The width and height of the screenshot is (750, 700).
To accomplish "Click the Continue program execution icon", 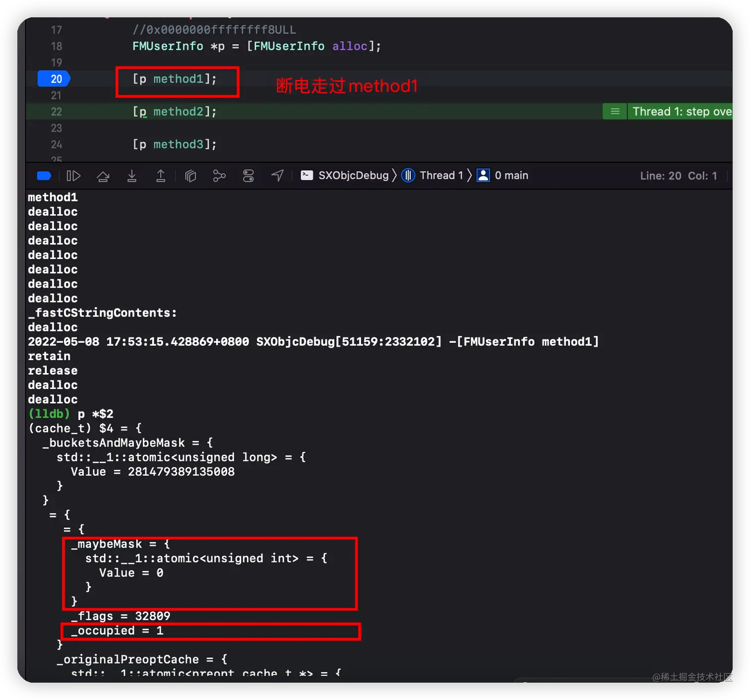I will click(x=73, y=176).
